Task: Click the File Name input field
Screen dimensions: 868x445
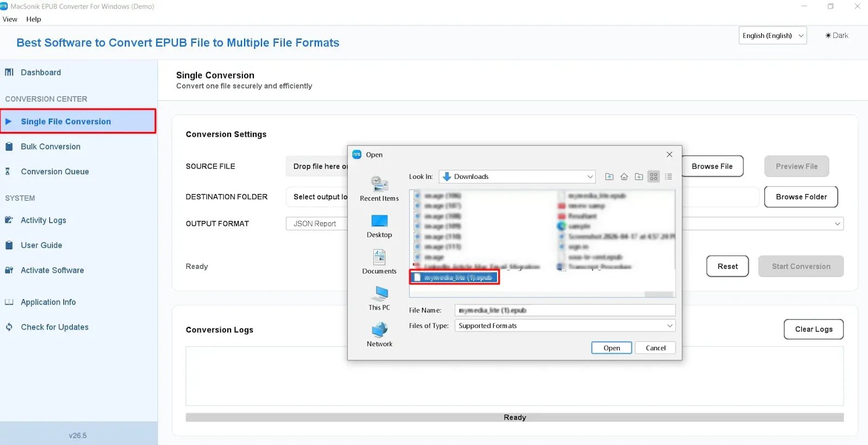Action: coord(565,310)
